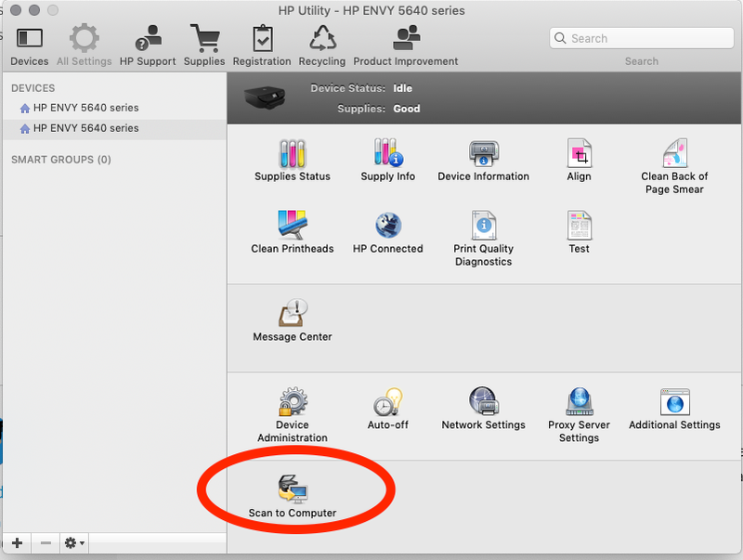Open Supply Info

(388, 161)
